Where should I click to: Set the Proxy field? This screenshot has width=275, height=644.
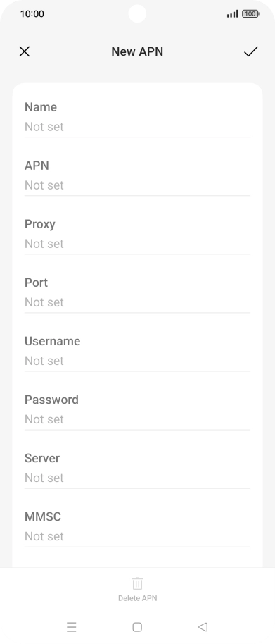[x=137, y=234]
